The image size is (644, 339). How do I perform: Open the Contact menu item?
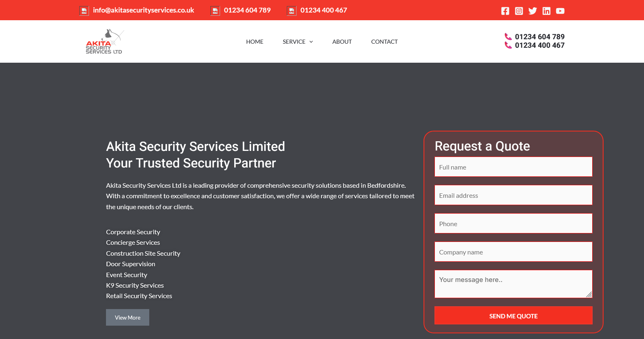(384, 42)
